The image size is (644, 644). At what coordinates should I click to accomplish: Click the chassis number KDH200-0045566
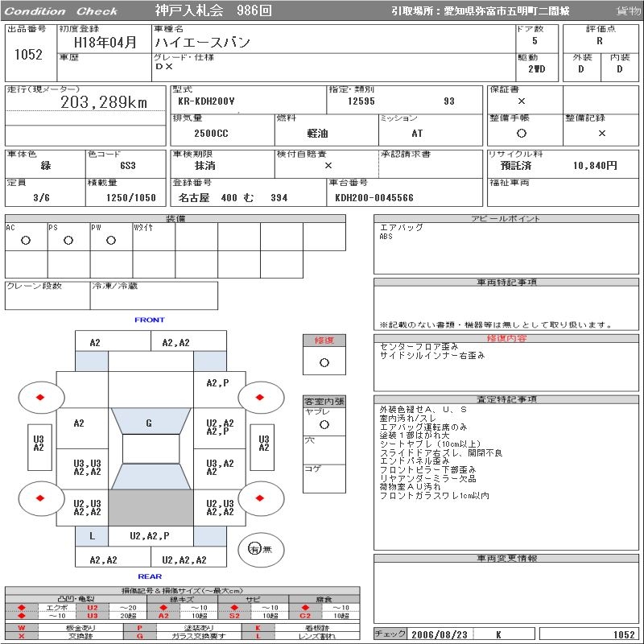click(374, 197)
